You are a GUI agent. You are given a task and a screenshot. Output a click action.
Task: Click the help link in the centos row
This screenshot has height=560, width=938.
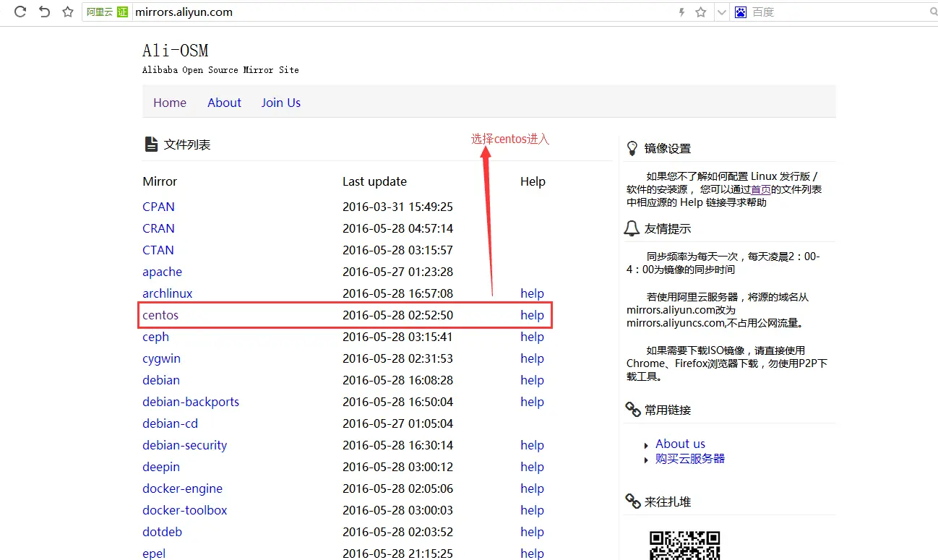coord(532,315)
